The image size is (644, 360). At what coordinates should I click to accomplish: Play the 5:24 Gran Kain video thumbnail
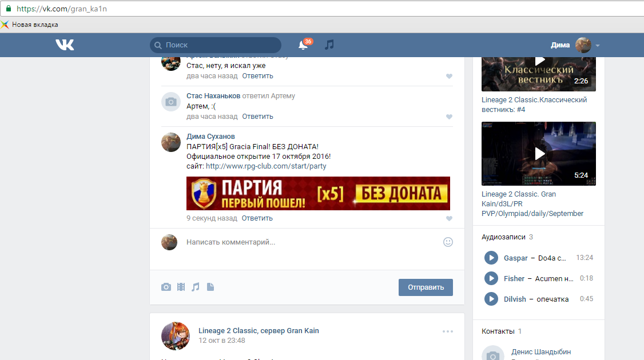pos(538,154)
